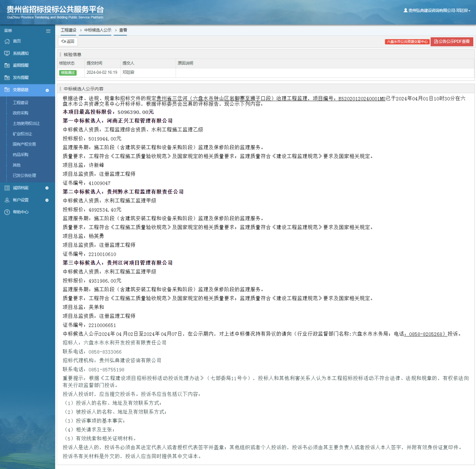Click 查看 breadcrumb tab

point(123,30)
